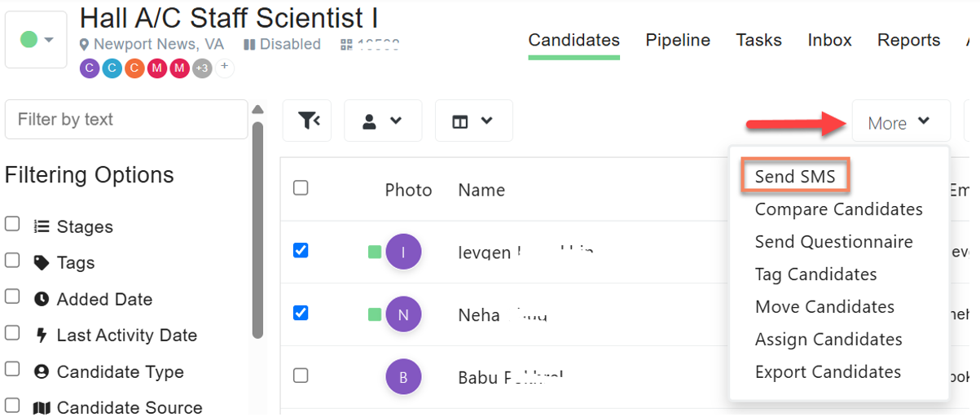980x417 pixels.
Task: Click the +3 team members badge
Action: 203,68
